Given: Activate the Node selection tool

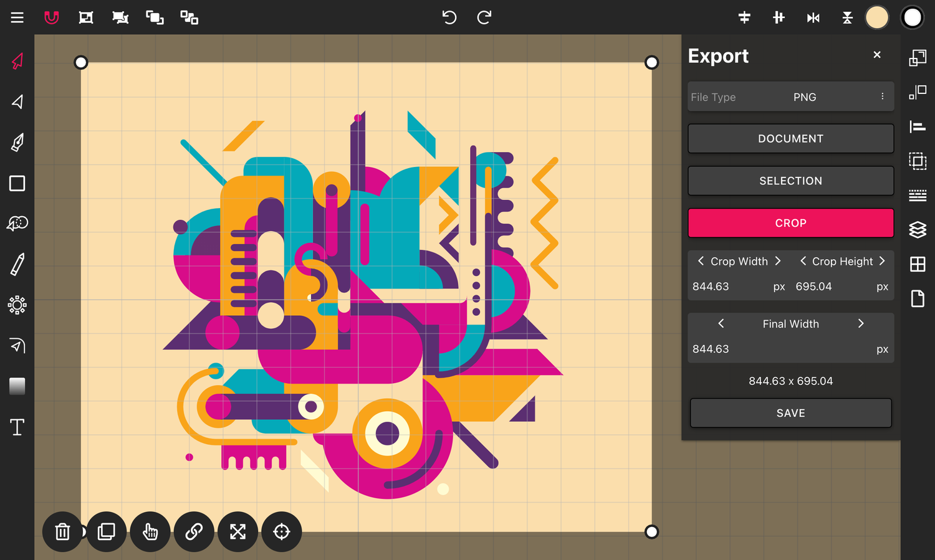Looking at the screenshot, I should coord(17,102).
